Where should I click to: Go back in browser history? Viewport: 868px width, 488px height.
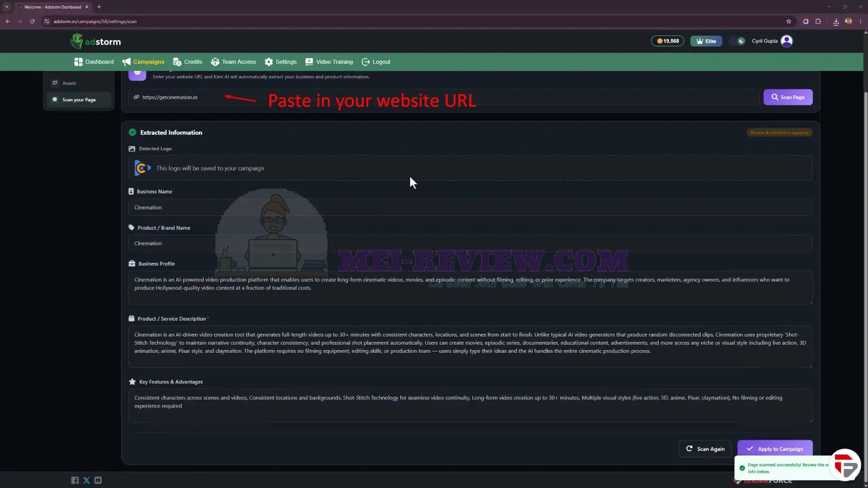click(x=8, y=21)
